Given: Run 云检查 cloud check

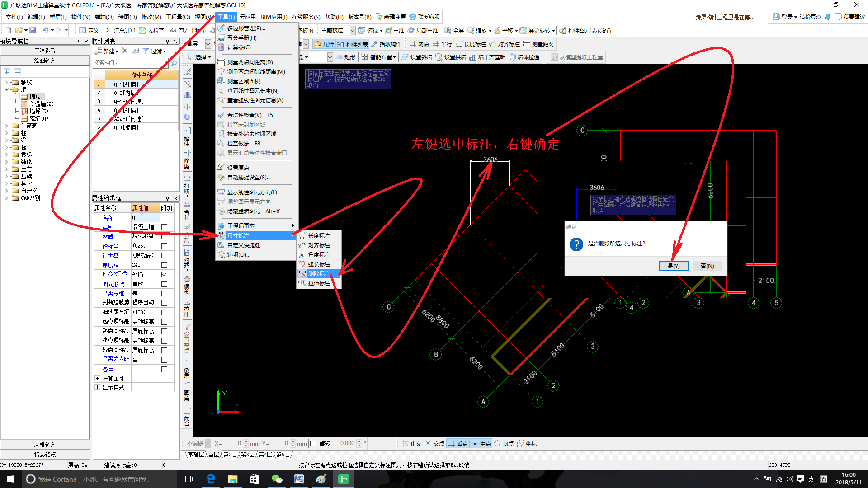Looking at the screenshot, I should 151,30.
